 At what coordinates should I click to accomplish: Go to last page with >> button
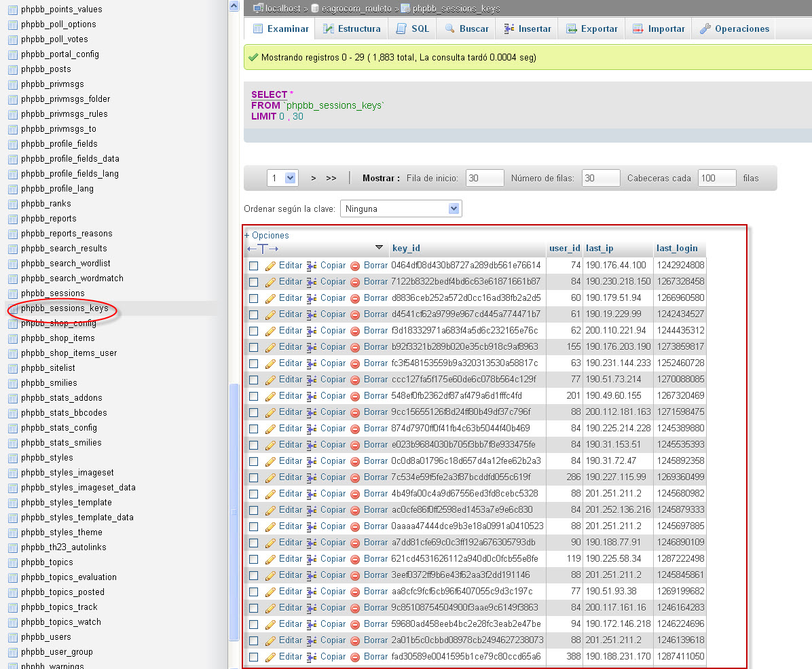[331, 178]
